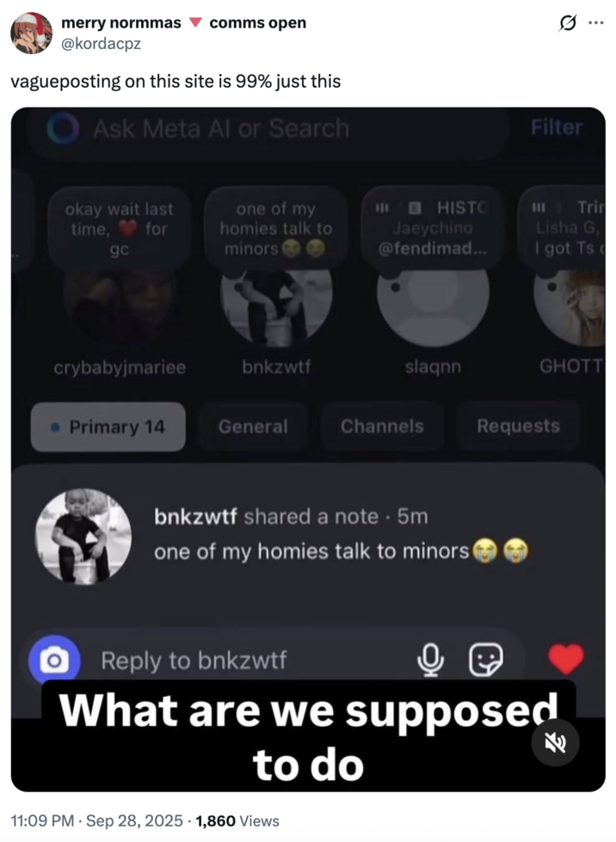
Task: Open the Requests tab
Action: (518, 426)
